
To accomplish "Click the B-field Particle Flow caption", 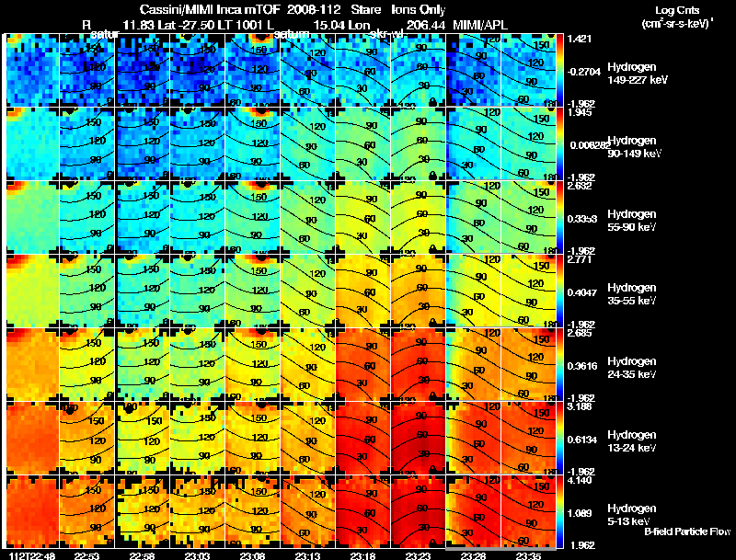I will [687, 531].
